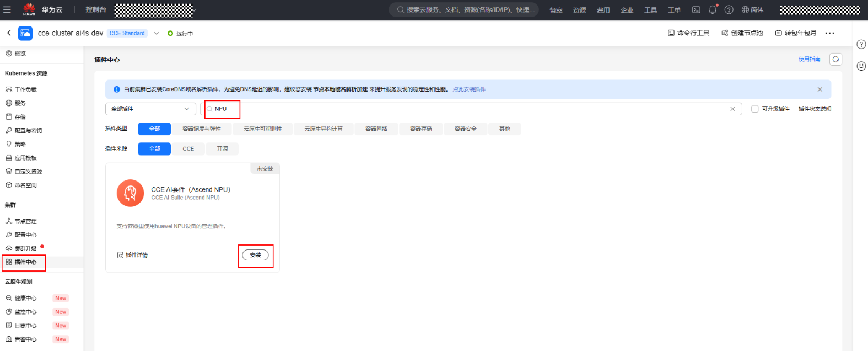This screenshot has height=351, width=868.
Task: Filter by 其他 plugin type
Action: (505, 129)
